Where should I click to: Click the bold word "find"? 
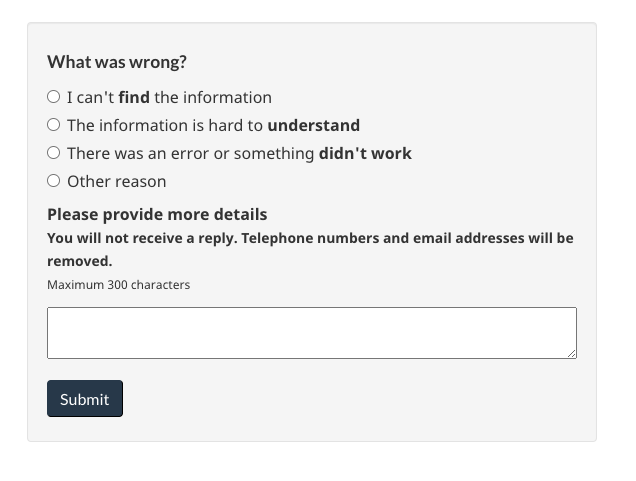(x=134, y=97)
